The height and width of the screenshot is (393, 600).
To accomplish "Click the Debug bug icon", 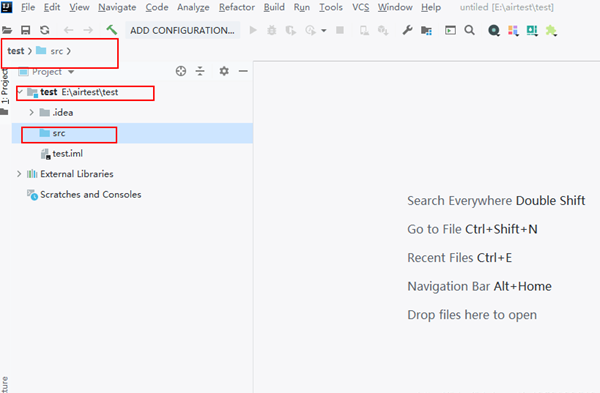I will coord(272,30).
